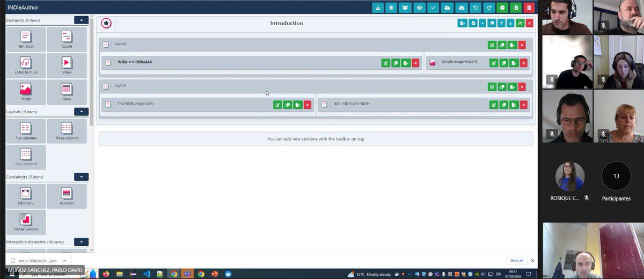The width and height of the screenshot is (644, 279).
Task: Click the green plus add-section button
Action: [x=502, y=8]
